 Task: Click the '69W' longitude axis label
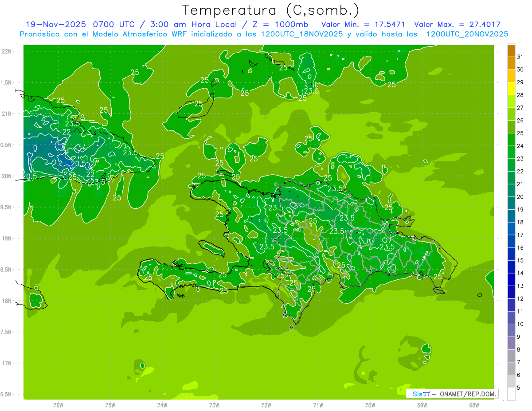[422, 405]
